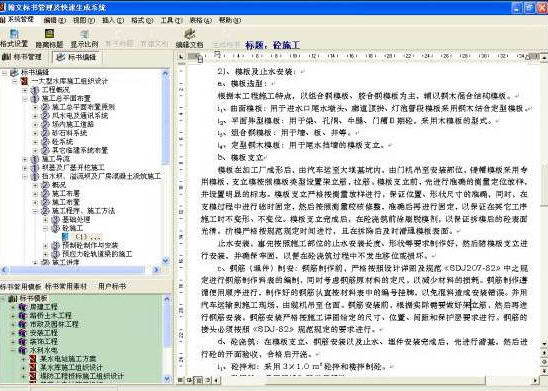548x391 pixels.
Task: Click the web layout view icon
Action: [189, 380]
